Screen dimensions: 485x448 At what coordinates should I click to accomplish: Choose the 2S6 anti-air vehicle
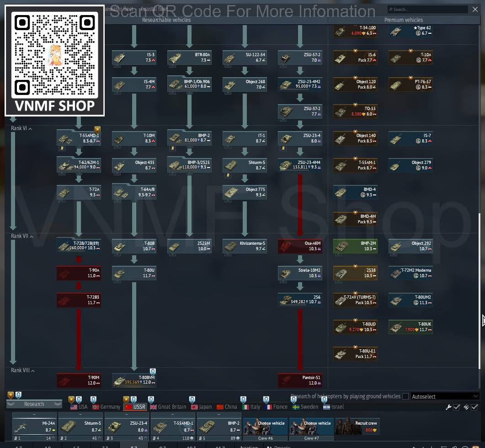point(300,300)
